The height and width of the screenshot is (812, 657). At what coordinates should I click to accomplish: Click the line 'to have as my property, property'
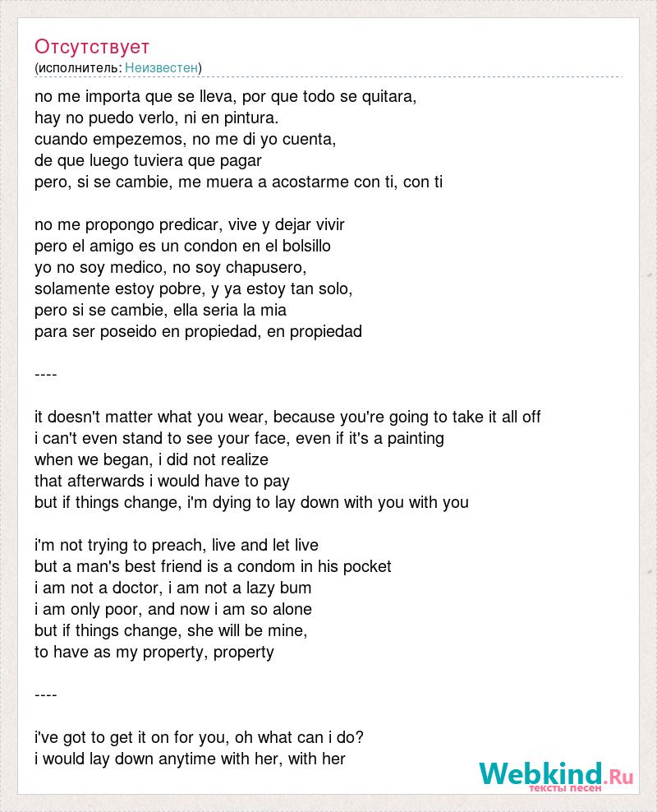[154, 652]
